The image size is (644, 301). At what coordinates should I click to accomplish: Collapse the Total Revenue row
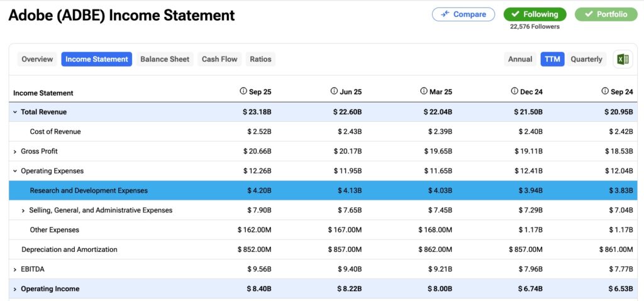(15, 112)
